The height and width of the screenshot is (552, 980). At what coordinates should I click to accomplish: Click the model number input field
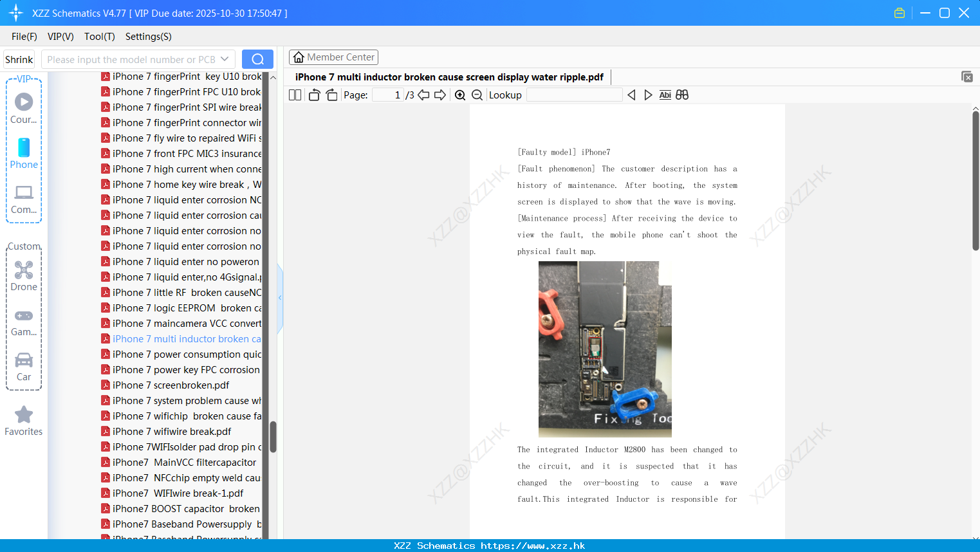(131, 59)
